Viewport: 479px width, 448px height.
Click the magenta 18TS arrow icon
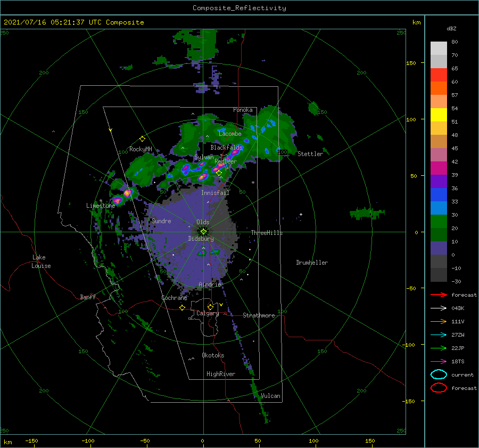[x=439, y=362]
